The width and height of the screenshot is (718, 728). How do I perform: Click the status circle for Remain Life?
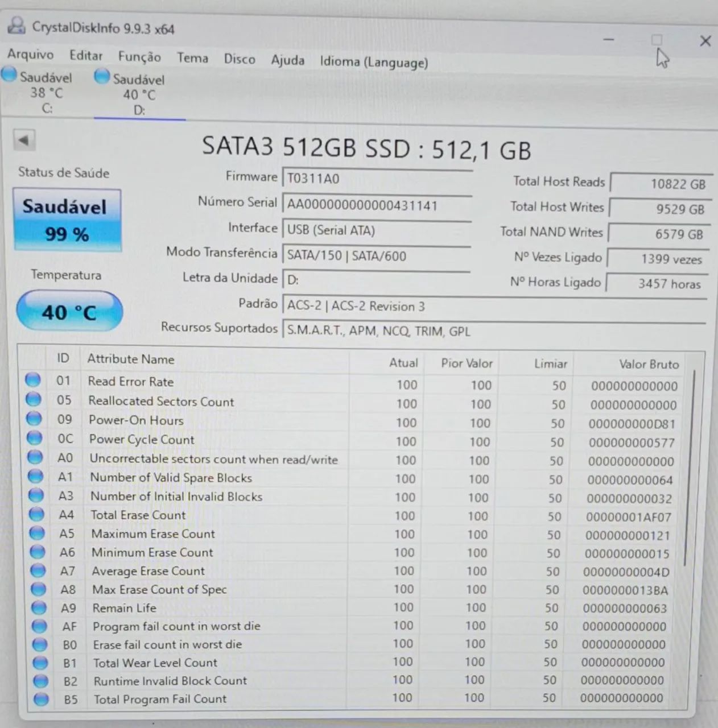(x=39, y=607)
